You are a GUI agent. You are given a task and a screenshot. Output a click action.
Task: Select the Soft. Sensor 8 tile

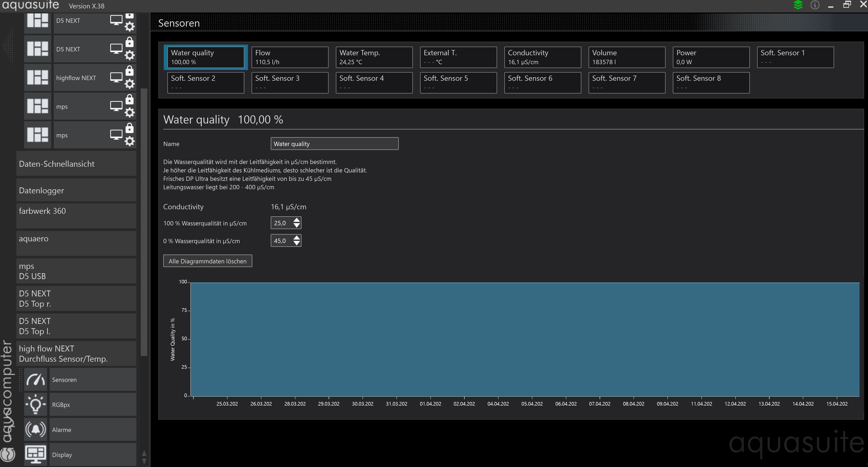(711, 83)
